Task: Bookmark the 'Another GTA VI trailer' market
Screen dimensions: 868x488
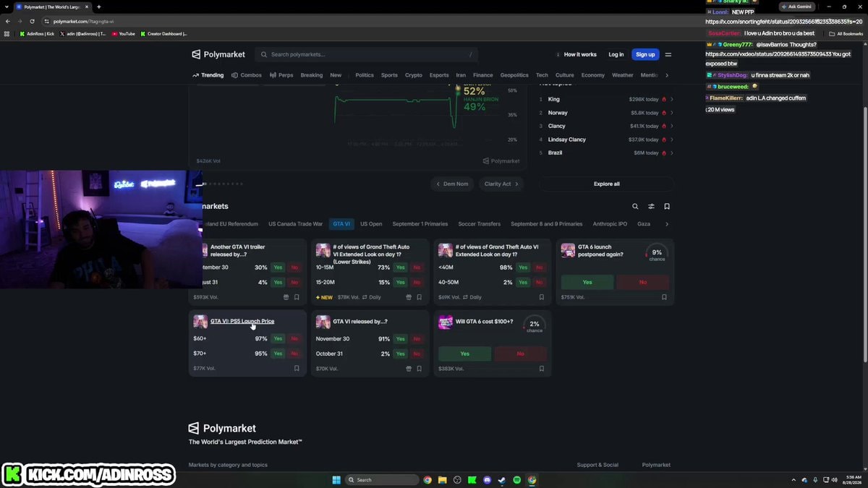Action: [297, 297]
